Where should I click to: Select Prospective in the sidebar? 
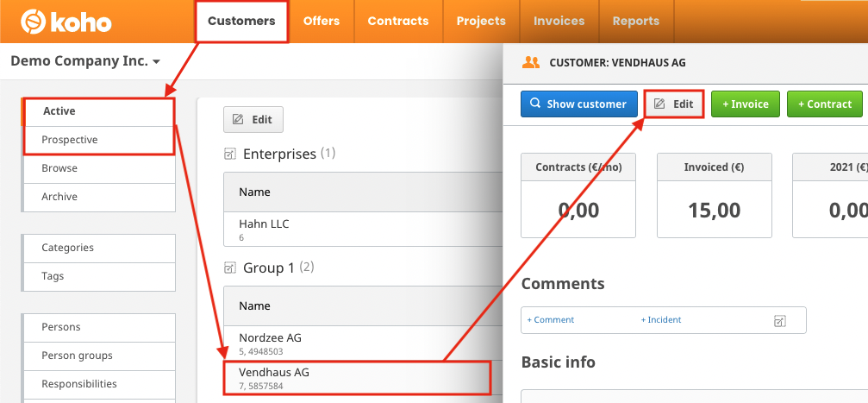click(x=98, y=140)
